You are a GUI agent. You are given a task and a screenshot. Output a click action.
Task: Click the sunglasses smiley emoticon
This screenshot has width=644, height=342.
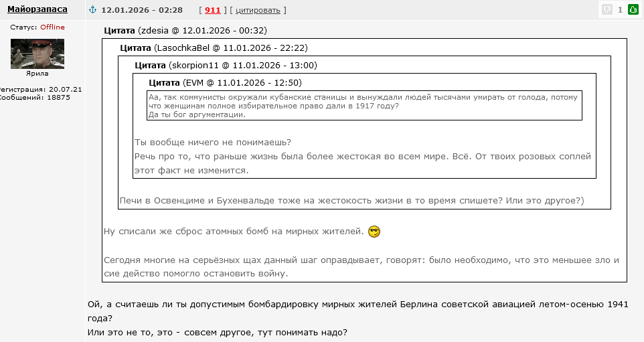(x=374, y=232)
